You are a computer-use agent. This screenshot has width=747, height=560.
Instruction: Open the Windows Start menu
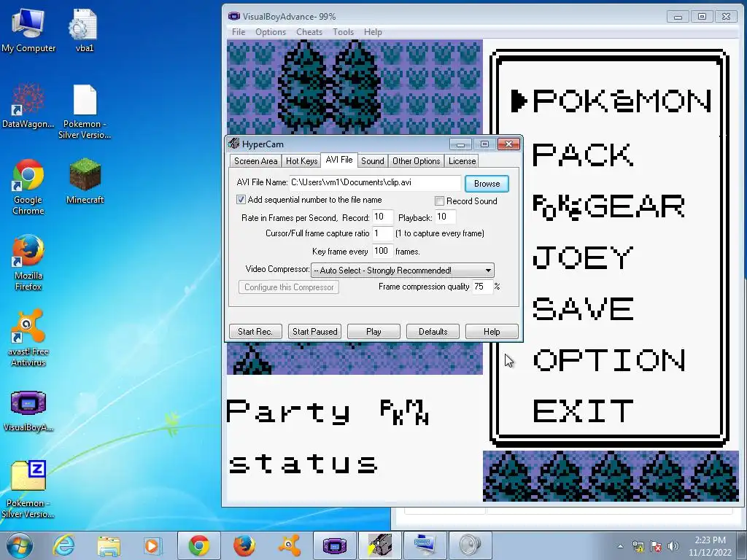(20, 545)
